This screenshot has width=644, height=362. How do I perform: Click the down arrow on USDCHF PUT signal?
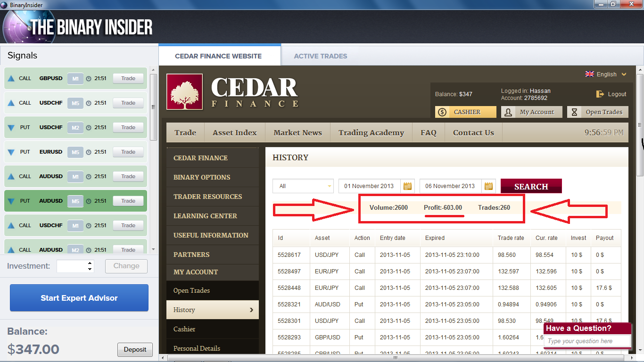pos(11,128)
